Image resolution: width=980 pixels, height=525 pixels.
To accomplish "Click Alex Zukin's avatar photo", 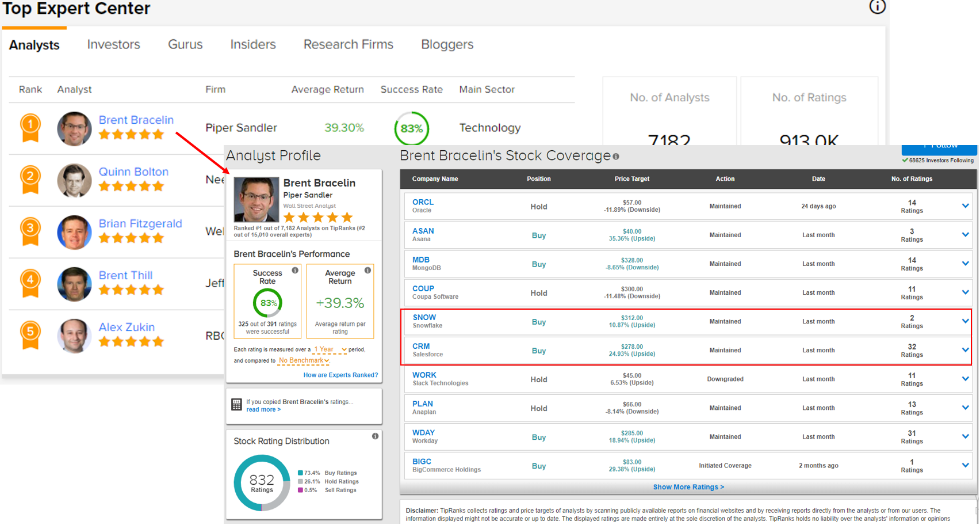I will coord(74,336).
